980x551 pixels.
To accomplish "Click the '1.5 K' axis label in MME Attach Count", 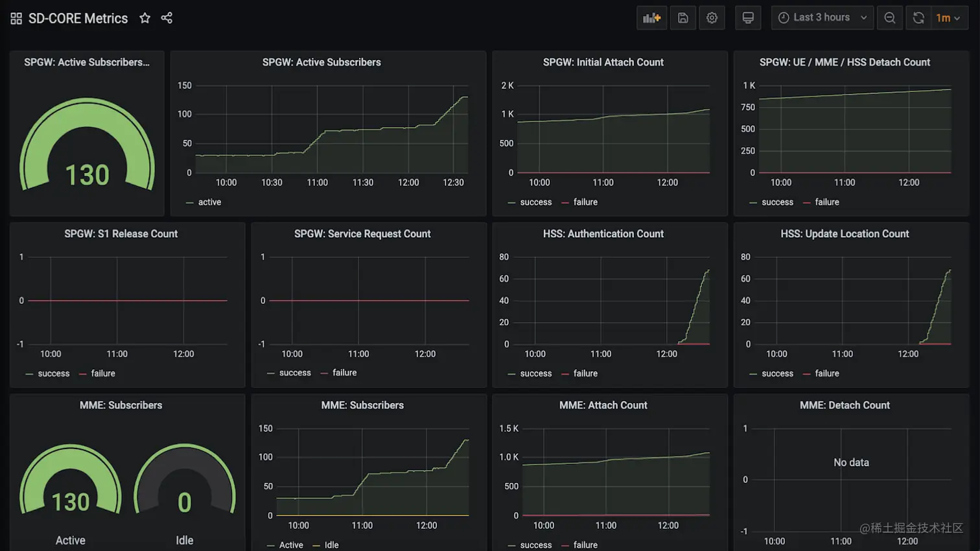I will tap(509, 428).
